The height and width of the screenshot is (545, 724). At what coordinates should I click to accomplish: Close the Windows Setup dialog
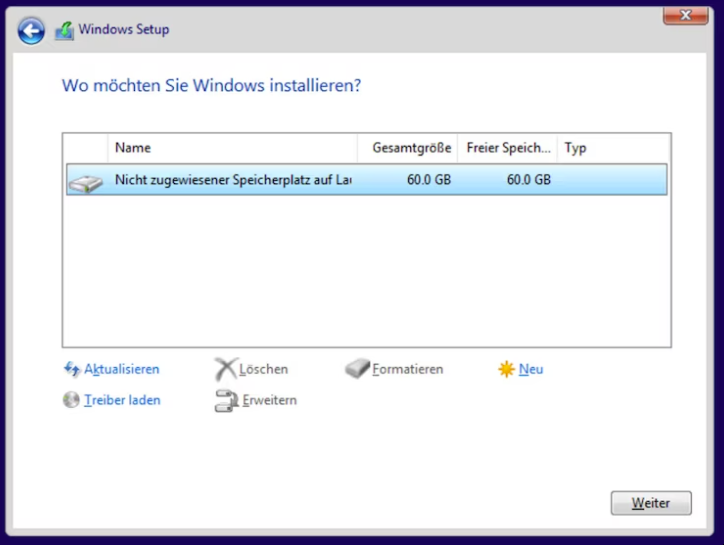pos(686,15)
